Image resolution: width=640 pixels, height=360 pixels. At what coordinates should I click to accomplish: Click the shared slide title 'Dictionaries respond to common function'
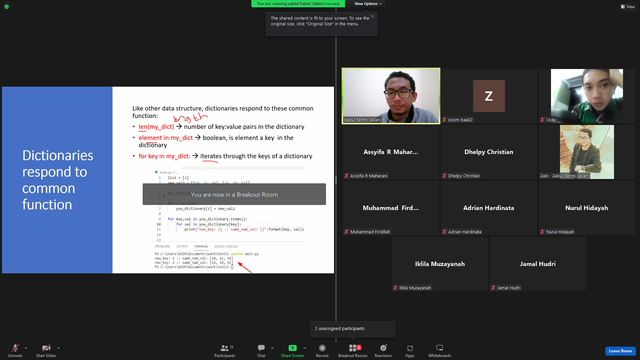point(58,180)
